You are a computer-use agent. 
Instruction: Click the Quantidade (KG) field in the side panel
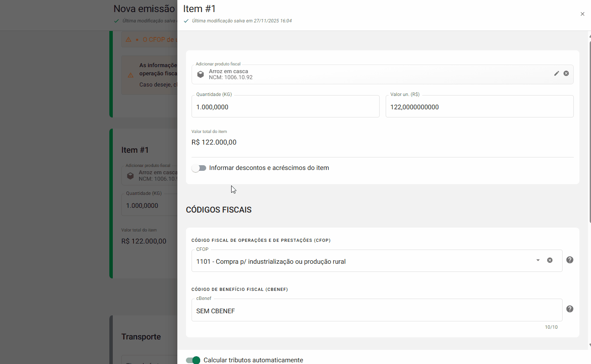[285, 107]
